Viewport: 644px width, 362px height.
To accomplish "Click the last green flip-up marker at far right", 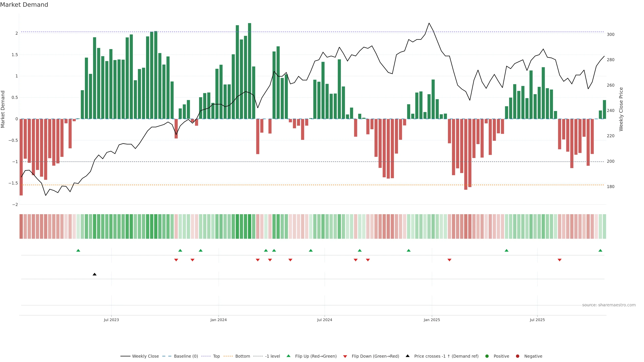I will click(600, 250).
